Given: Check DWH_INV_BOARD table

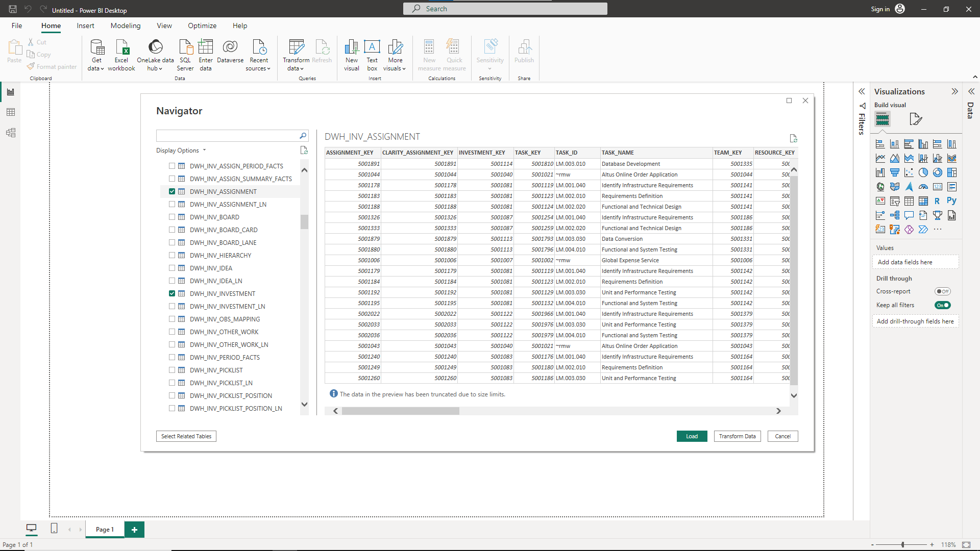Looking at the screenshot, I should click(x=172, y=217).
